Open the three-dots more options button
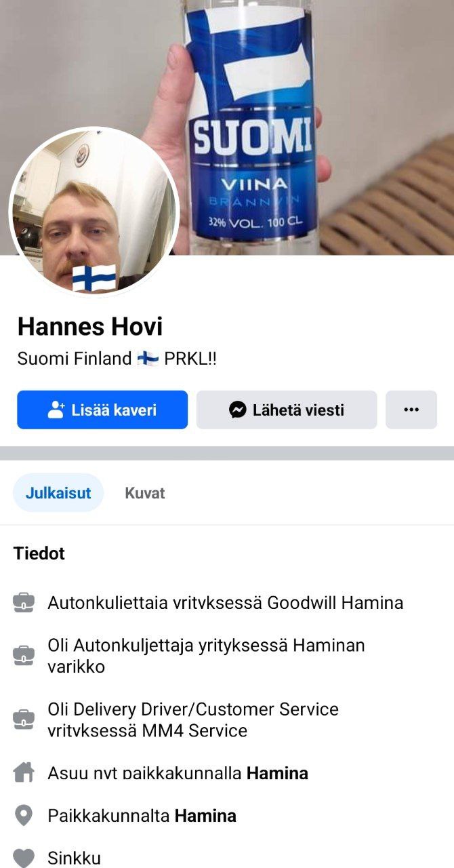454x868 pixels. click(x=411, y=410)
